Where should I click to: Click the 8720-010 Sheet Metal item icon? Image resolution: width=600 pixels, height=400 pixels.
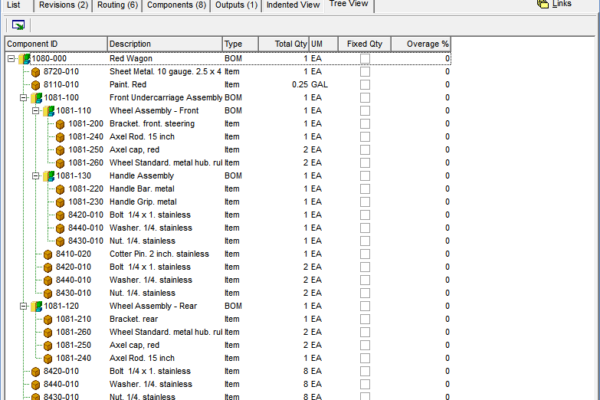(x=36, y=72)
